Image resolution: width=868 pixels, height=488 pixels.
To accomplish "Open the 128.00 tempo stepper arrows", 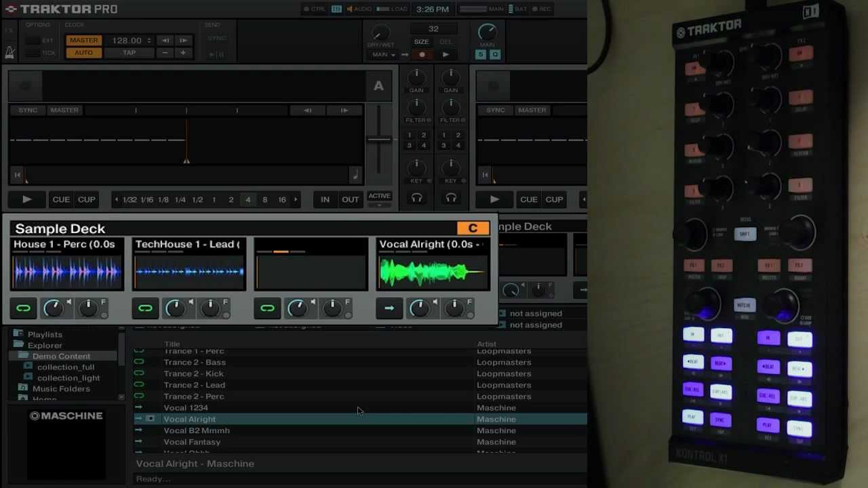I will (149, 41).
